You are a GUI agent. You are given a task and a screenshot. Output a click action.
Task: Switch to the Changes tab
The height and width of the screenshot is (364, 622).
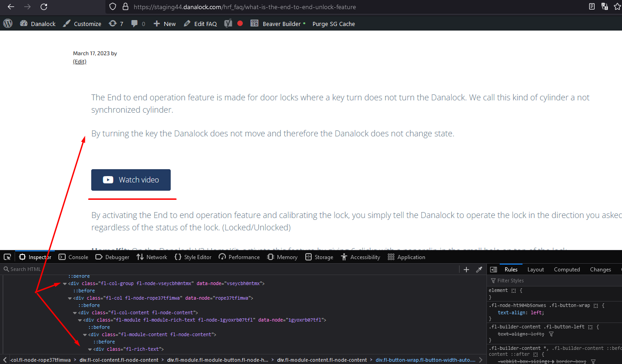click(601, 270)
